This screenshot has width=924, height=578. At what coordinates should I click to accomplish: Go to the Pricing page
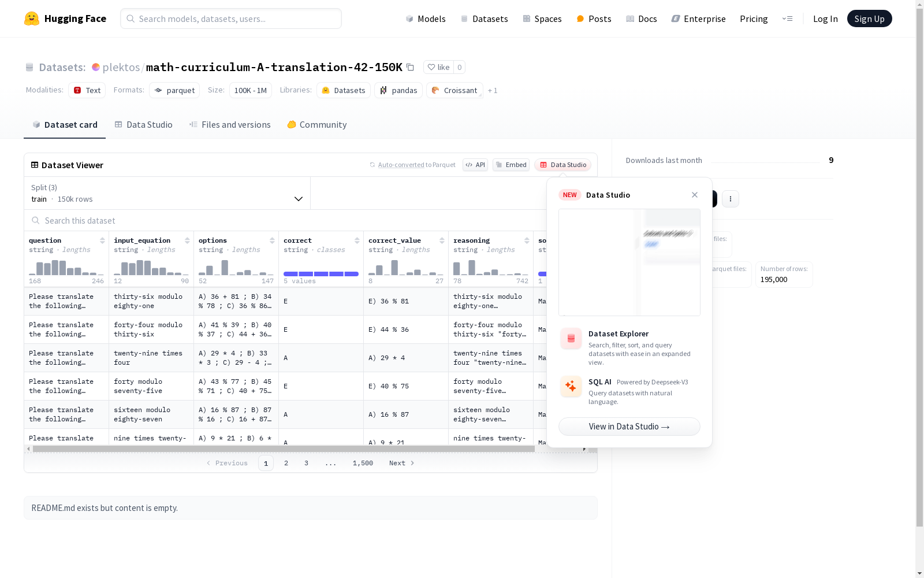click(754, 18)
